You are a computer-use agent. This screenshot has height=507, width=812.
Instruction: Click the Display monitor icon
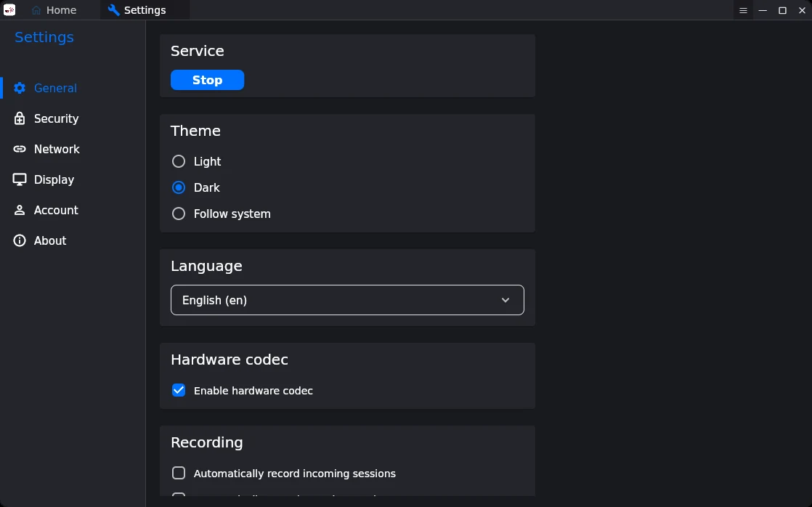click(x=20, y=179)
